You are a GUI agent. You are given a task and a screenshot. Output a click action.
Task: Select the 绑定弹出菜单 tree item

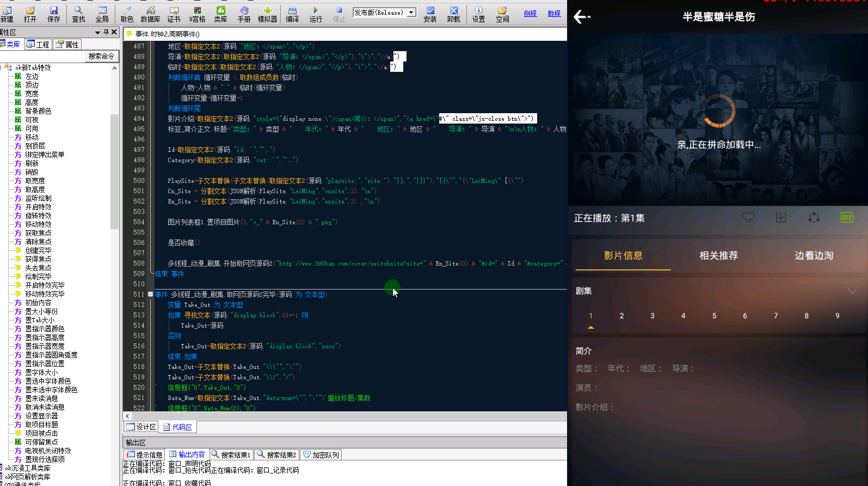click(45, 155)
